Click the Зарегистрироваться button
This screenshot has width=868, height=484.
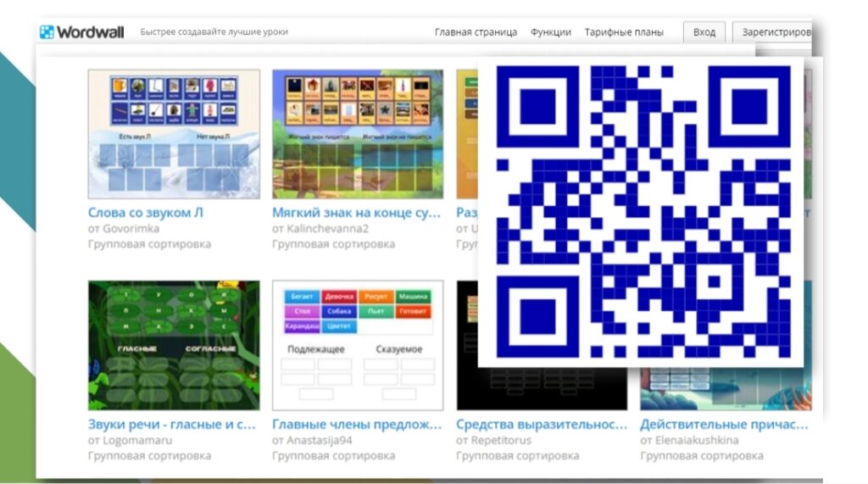click(x=772, y=32)
